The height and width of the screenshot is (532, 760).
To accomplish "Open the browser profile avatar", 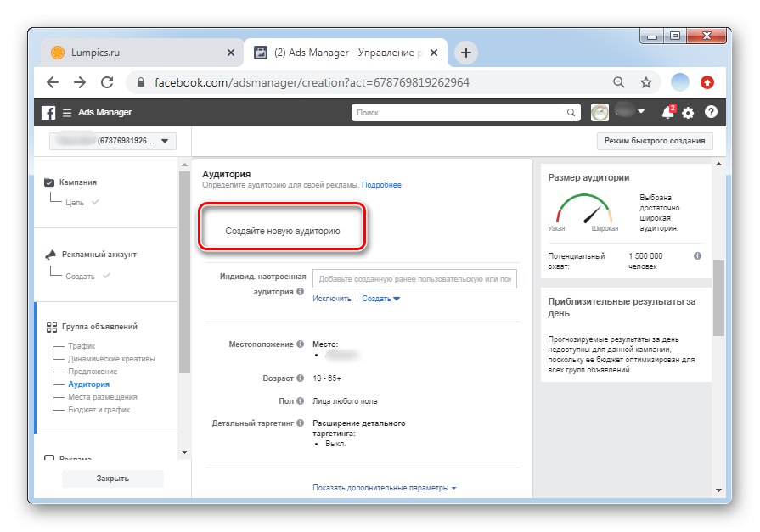I will click(679, 82).
